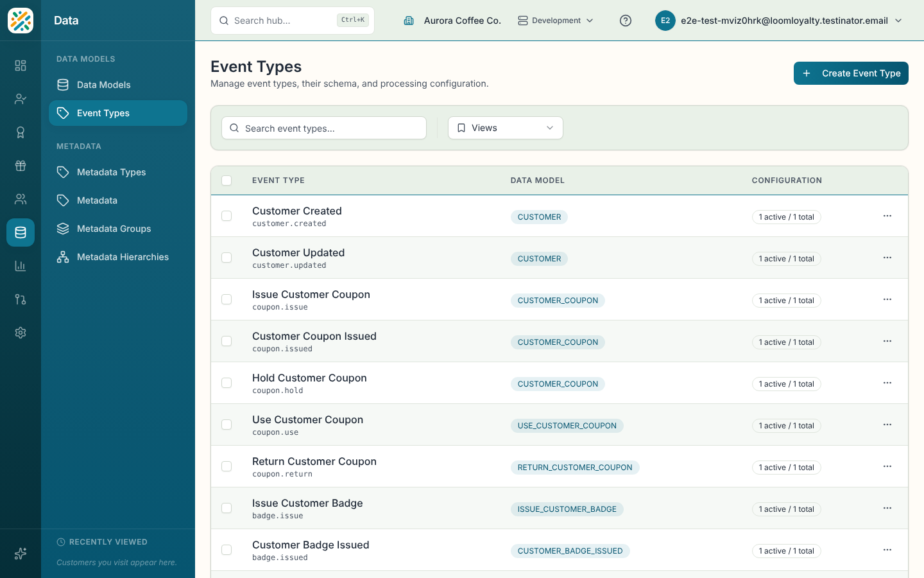Image resolution: width=924 pixels, height=578 pixels.
Task: Open the badge award rail icon
Action: (x=21, y=132)
